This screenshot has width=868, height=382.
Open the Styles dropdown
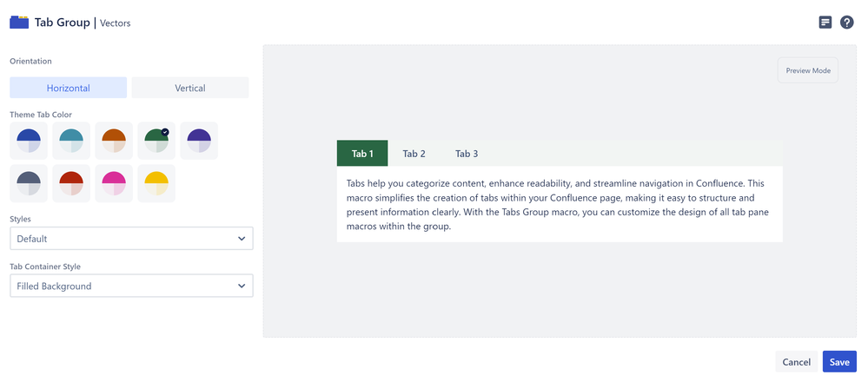coord(131,239)
